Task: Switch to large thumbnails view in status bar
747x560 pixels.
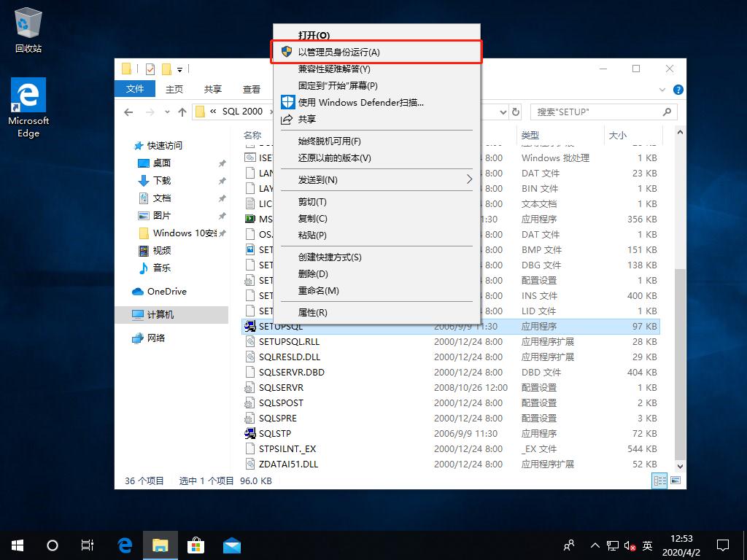Action: pos(675,480)
